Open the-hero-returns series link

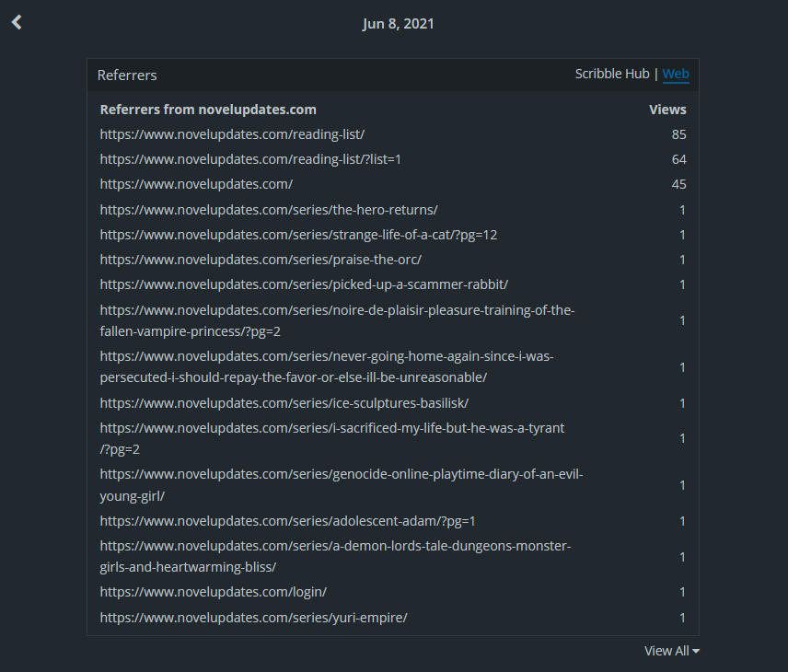[x=269, y=210]
